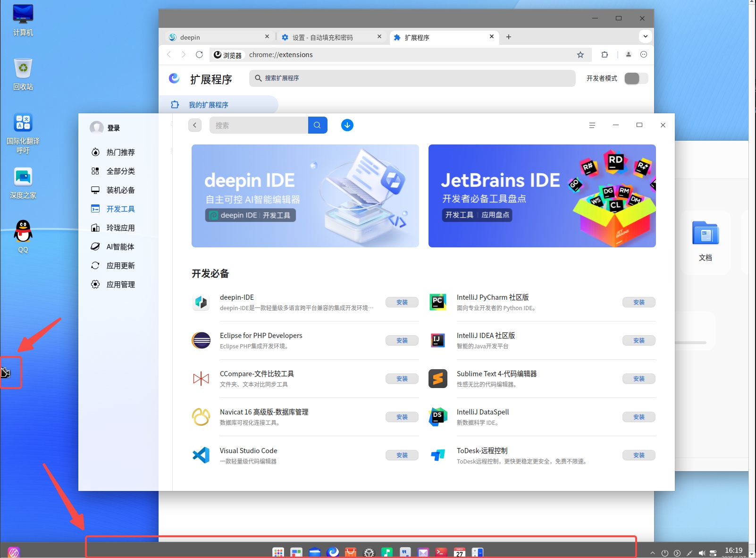756x558 pixels.
Task: Click 搜索扩展程序 search box in browser
Action: pyautogui.click(x=412, y=78)
